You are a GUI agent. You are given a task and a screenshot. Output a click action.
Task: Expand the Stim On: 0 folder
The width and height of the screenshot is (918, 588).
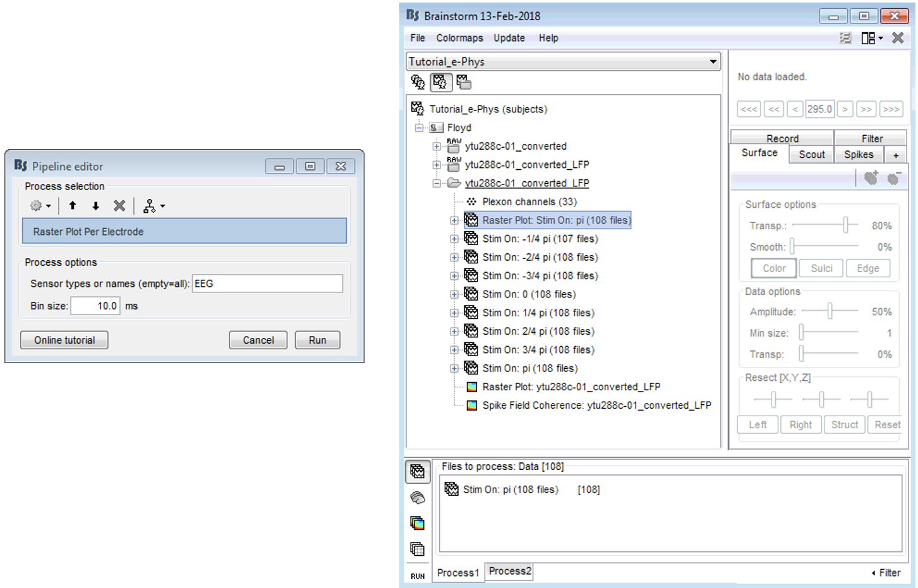tap(454, 294)
